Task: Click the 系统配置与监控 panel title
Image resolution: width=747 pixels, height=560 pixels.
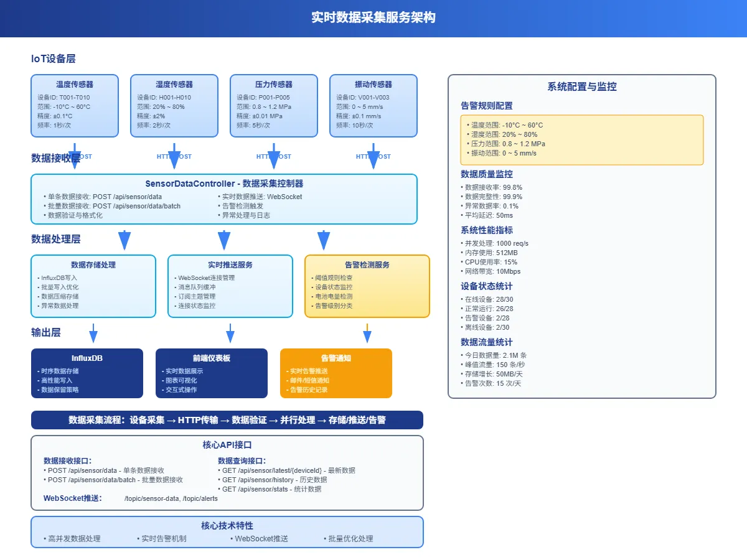Action: click(x=582, y=87)
